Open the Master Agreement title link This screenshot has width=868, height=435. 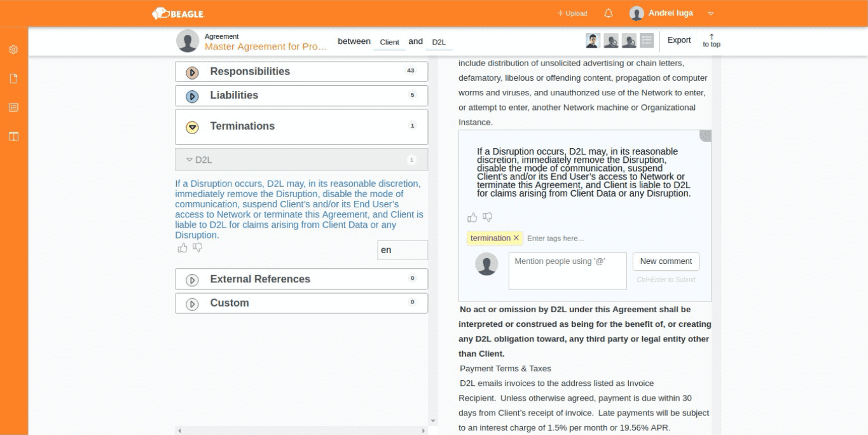(266, 46)
